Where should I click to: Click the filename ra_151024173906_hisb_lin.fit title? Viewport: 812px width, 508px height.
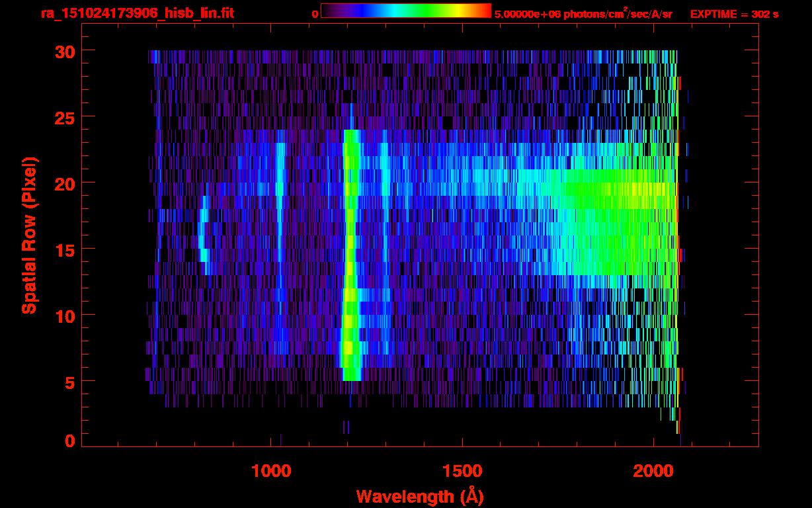137,13
